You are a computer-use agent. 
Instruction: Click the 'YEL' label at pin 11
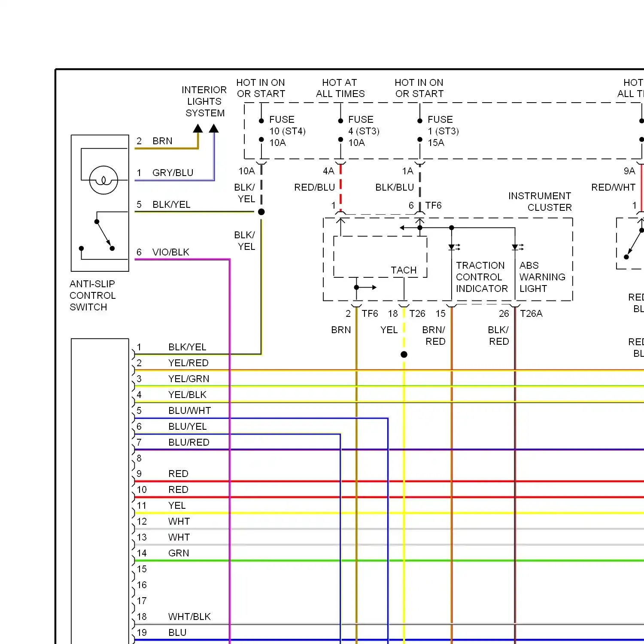click(177, 505)
